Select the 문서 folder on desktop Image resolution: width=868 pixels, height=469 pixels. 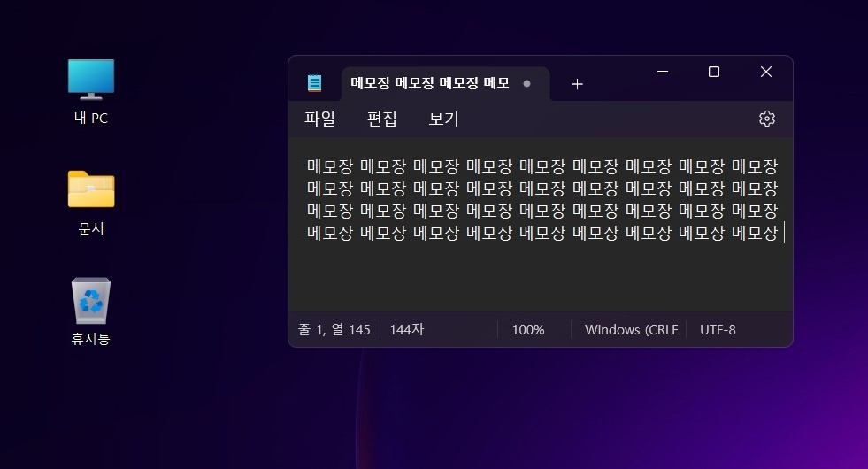coord(91,203)
